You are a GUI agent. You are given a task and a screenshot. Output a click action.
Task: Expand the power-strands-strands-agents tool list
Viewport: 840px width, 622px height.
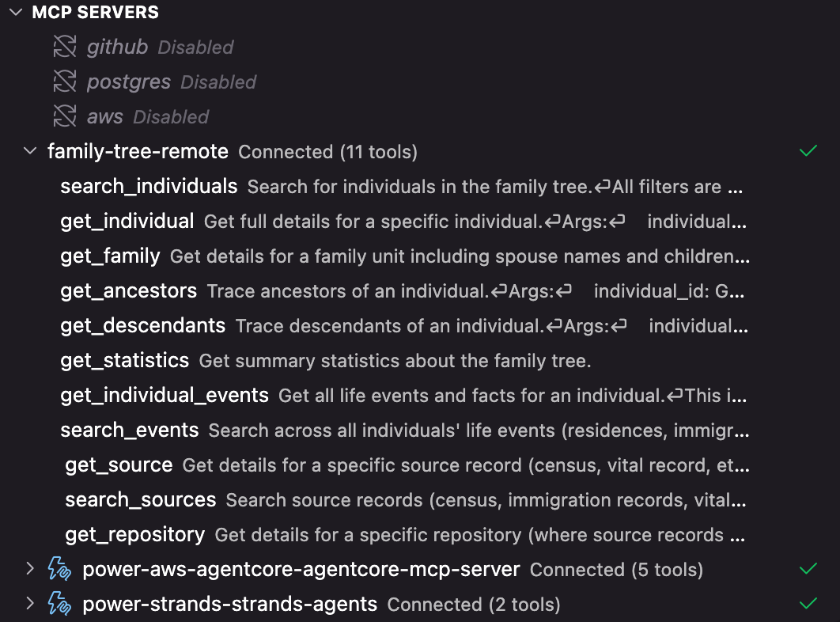[x=30, y=604]
